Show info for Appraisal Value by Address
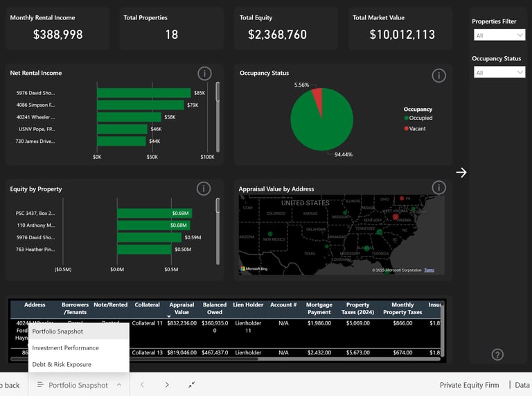The height and width of the screenshot is (396, 532). click(438, 187)
